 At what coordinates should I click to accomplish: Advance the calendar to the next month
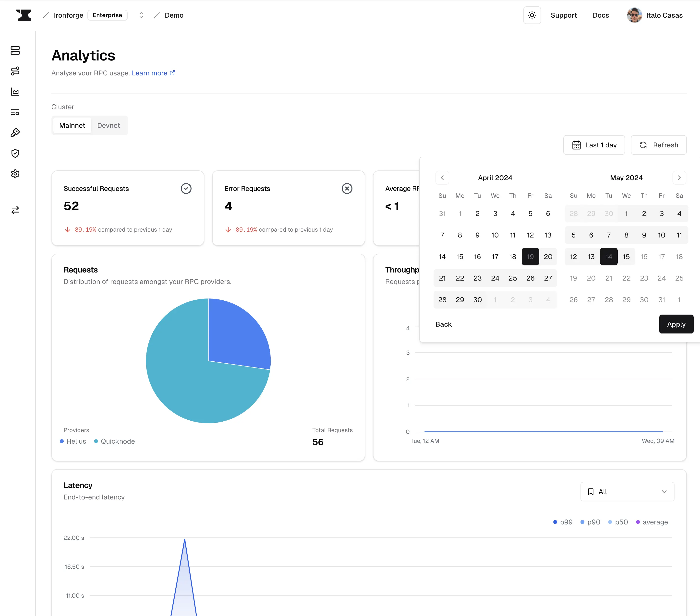(x=679, y=178)
